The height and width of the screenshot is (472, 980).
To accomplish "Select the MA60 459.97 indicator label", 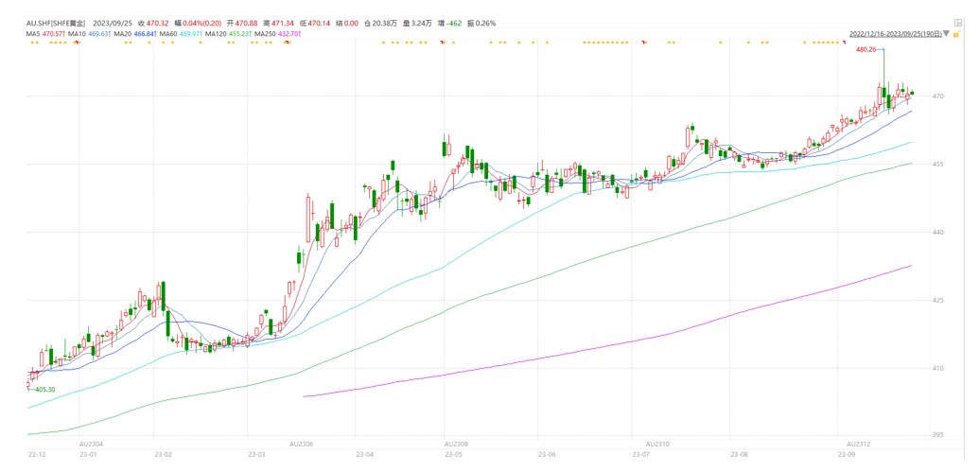I will (x=181, y=34).
